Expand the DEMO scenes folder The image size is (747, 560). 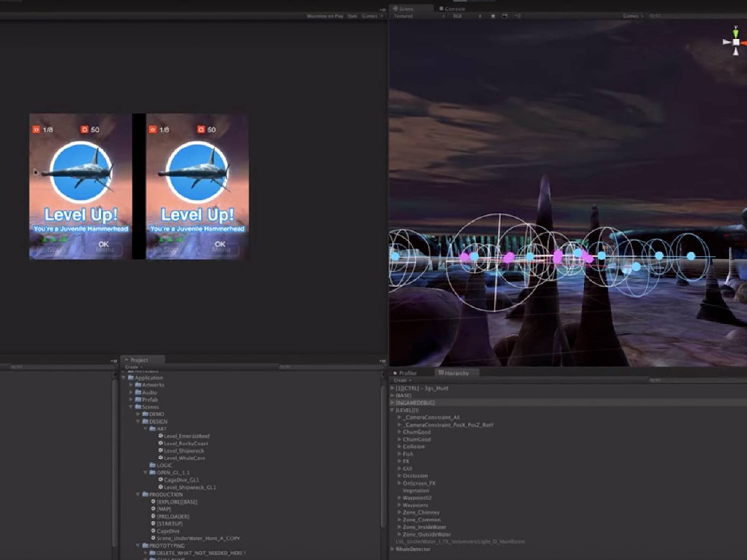tap(138, 414)
